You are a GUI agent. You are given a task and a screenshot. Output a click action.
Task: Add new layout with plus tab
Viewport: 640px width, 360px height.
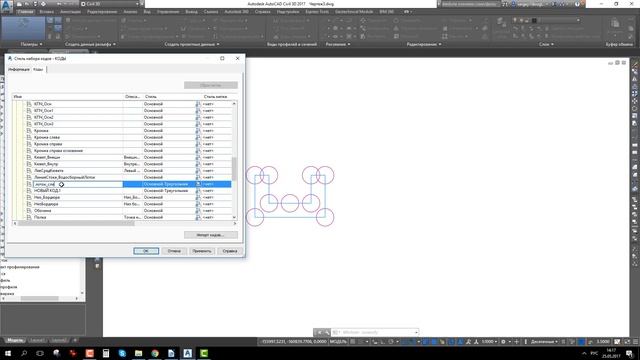pos(75,340)
